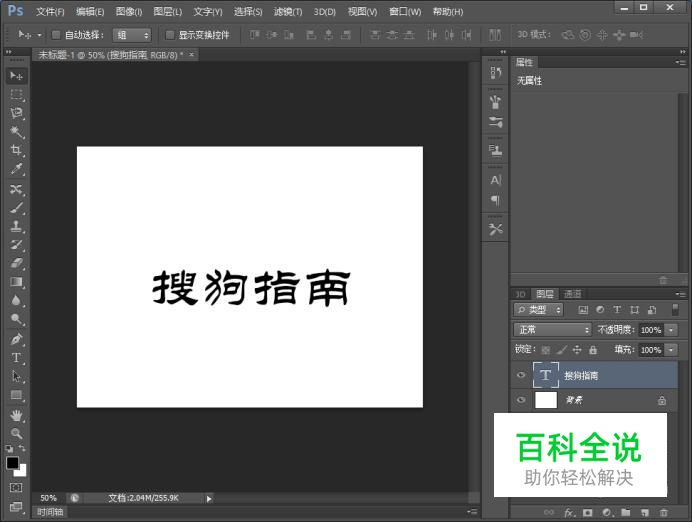The image size is (692, 522).
Task: Open the 不透明度 slider arrow
Action: 671,330
